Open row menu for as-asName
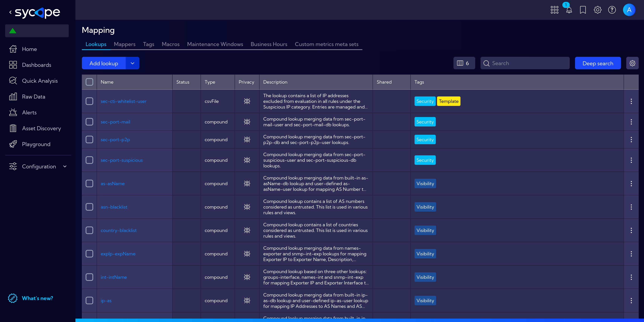 coord(631,183)
